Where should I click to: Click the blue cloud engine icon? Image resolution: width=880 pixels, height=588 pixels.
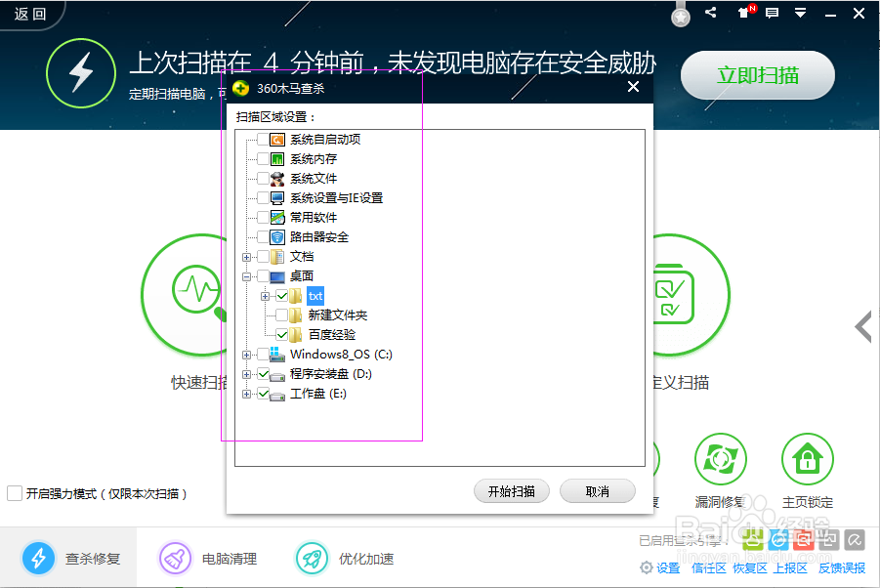coord(778,540)
